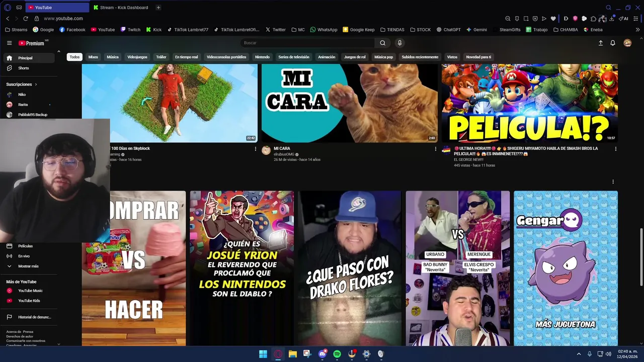Select the Nintendo filter chip

click(x=262, y=57)
